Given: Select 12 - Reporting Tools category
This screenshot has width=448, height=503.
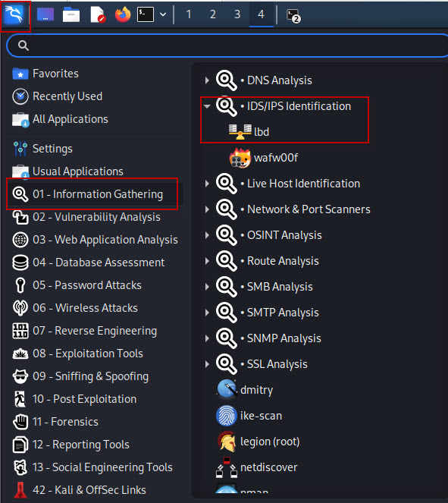Looking at the screenshot, I should (x=70, y=445).
